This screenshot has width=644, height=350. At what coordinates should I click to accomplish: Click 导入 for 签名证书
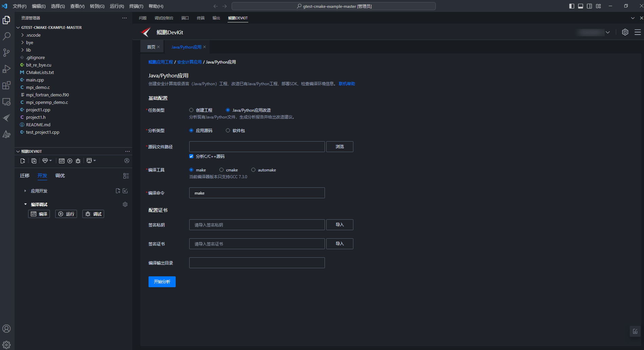[x=340, y=244]
